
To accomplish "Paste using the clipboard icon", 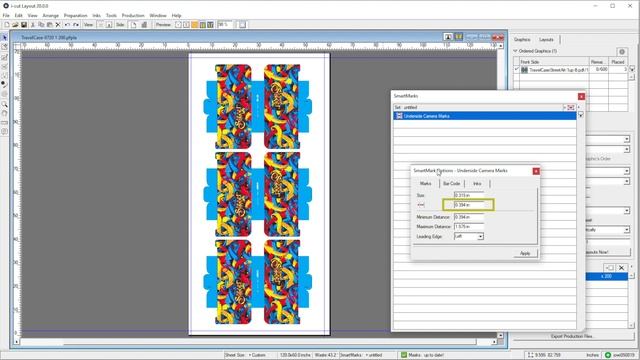I will pyautogui.click(x=49, y=25).
